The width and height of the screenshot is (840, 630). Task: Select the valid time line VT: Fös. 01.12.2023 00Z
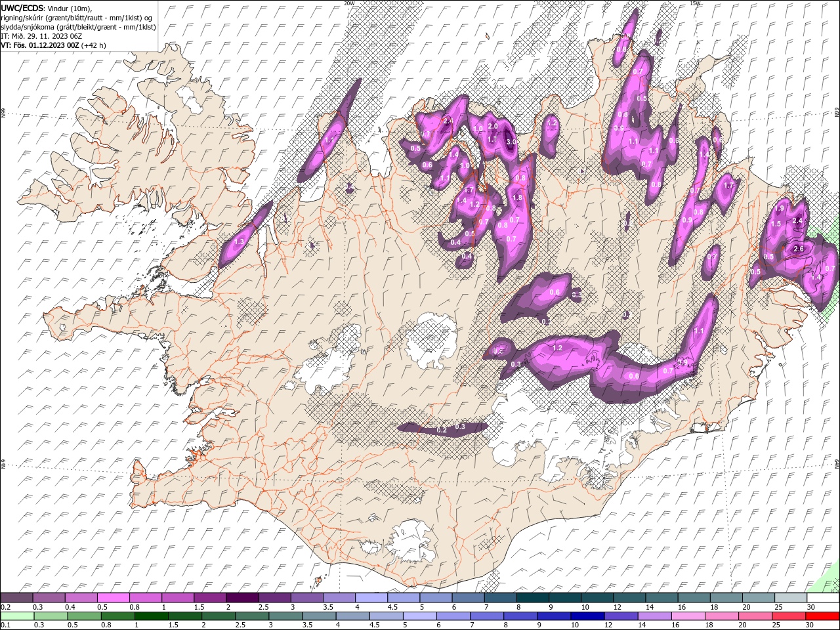pos(41,45)
